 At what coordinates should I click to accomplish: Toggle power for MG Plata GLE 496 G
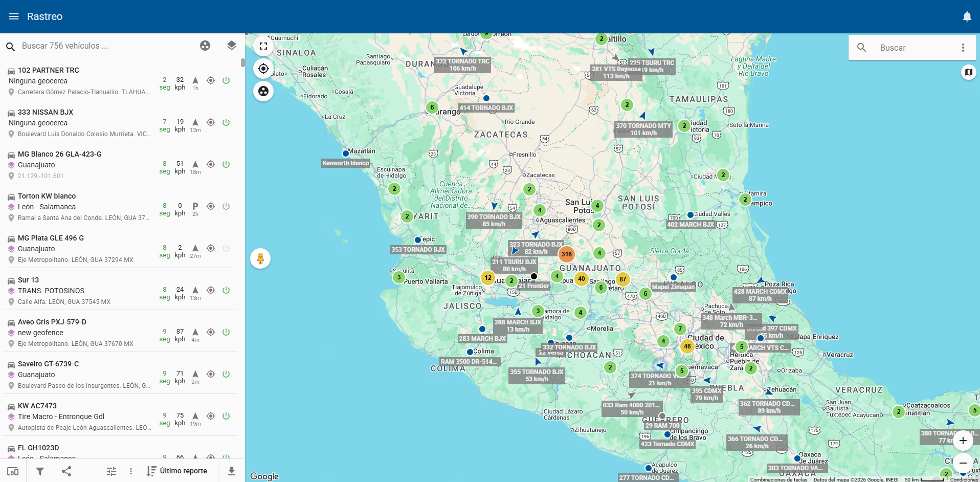(226, 248)
